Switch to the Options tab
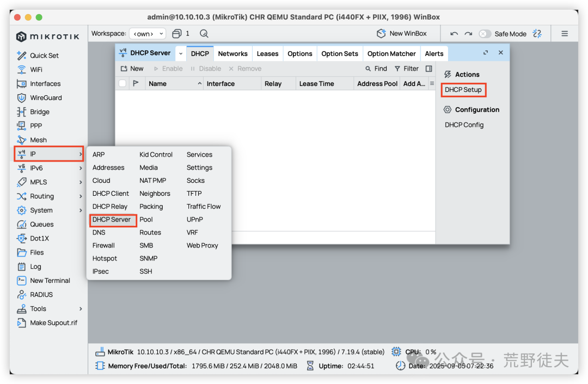 coord(300,53)
